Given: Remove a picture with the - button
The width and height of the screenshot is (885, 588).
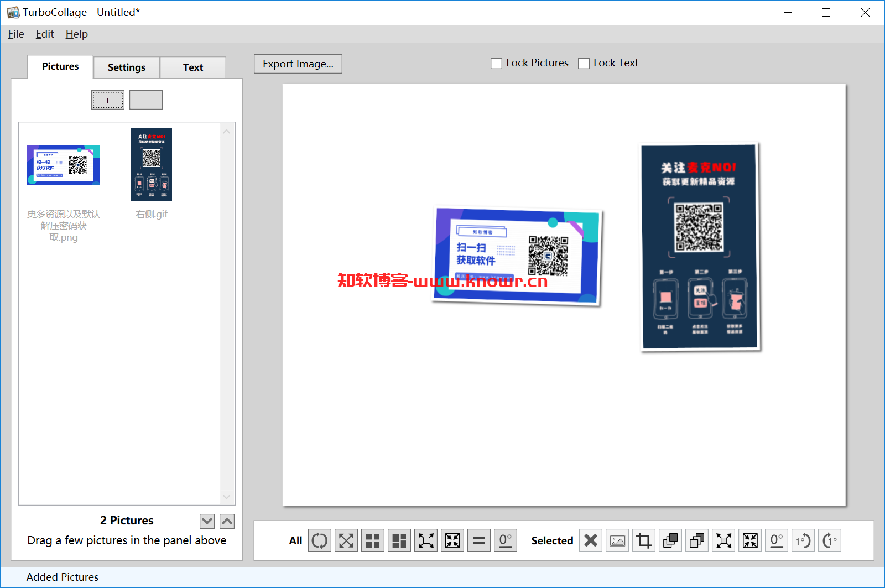Looking at the screenshot, I should click(146, 100).
